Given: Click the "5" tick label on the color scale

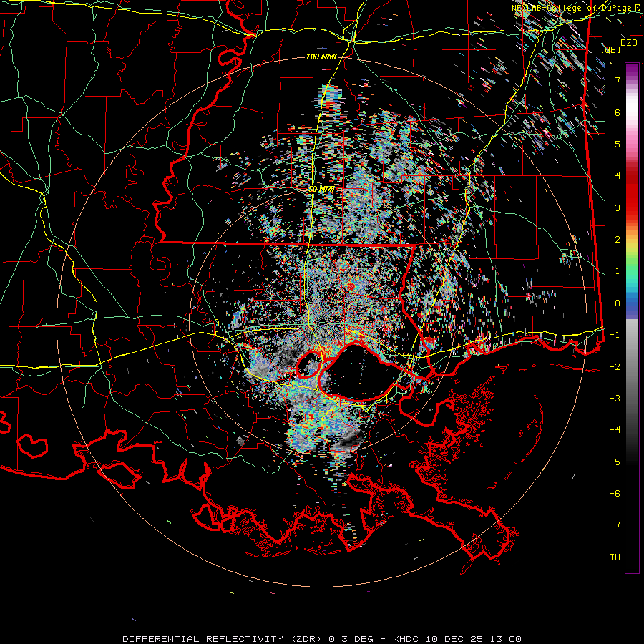Looking at the screenshot, I should coord(618,144).
